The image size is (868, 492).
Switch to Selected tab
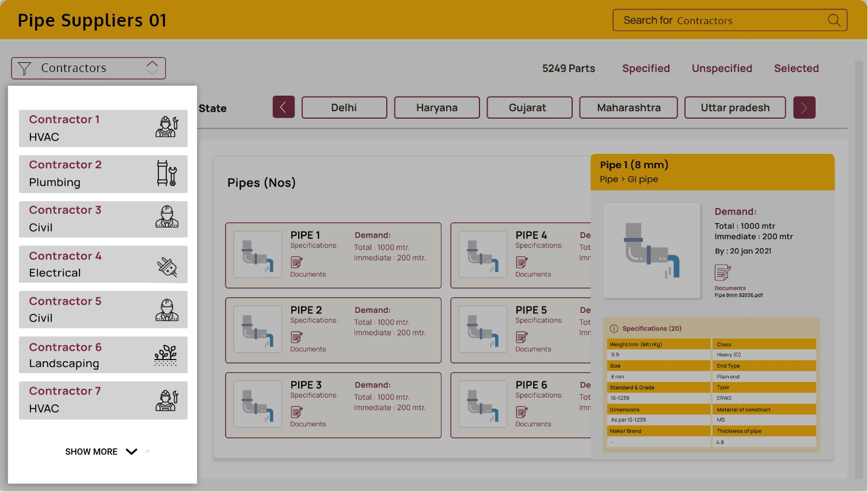coord(796,69)
